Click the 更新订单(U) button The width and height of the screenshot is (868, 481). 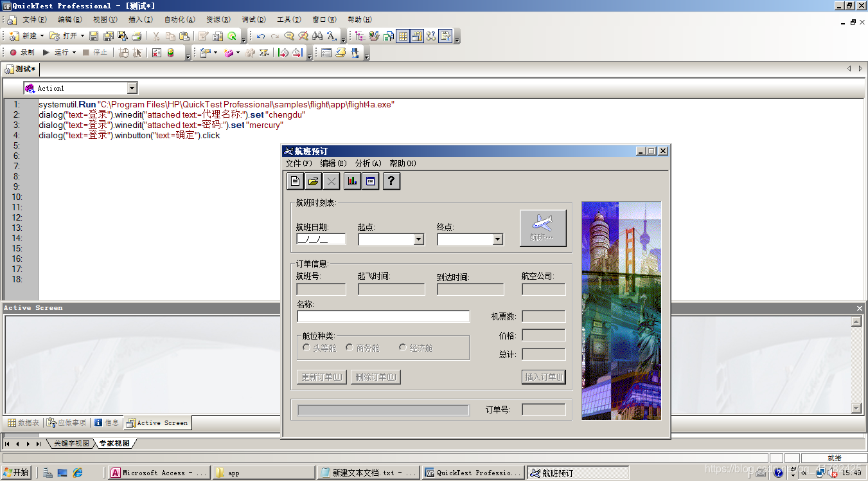[321, 377]
